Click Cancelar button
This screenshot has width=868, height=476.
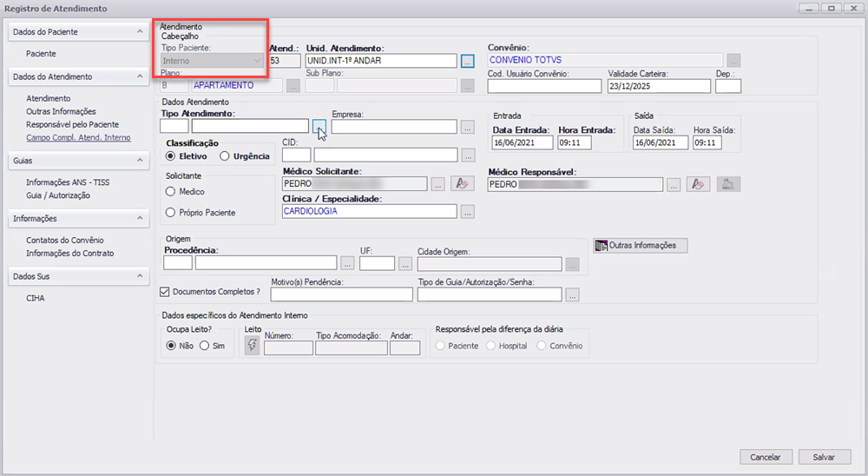[765, 457]
